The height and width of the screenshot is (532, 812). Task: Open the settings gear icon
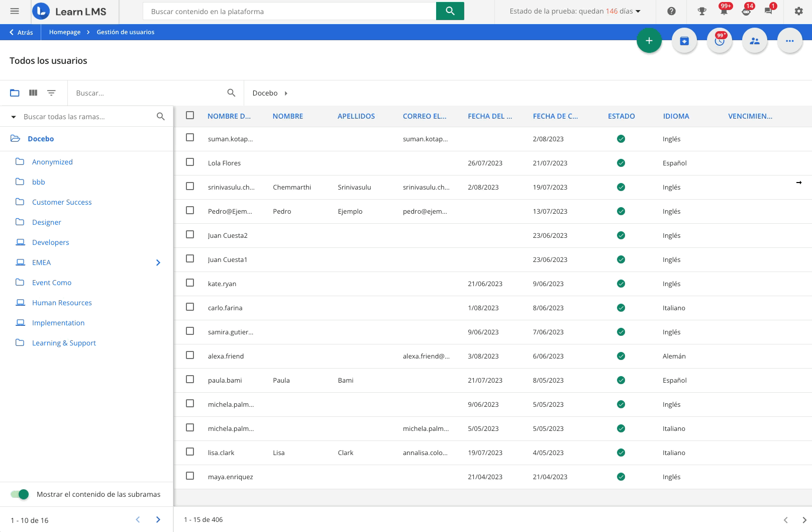[x=798, y=11]
